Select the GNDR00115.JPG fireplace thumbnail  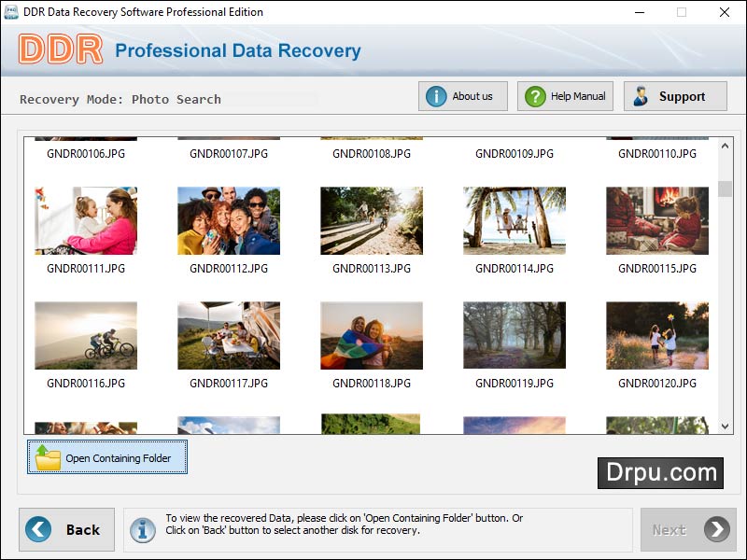657,220
